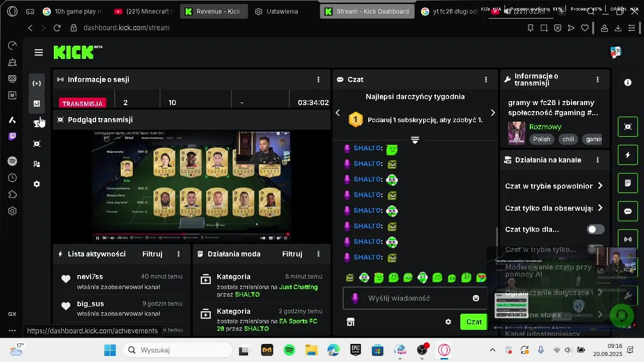Viewport: 644px width, 362px height.
Task: Open the analytics chart icon in Kick sidebar
Action: (37, 104)
